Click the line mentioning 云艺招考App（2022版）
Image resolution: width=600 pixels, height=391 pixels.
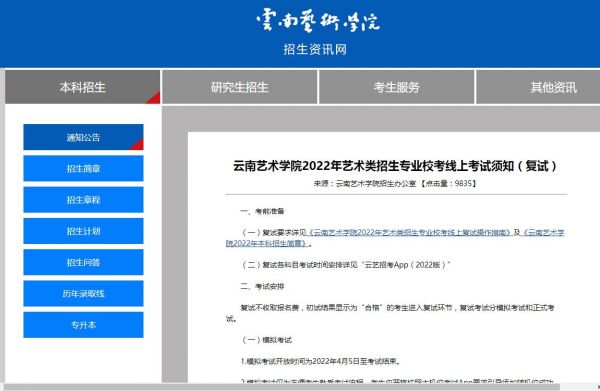coord(345,265)
